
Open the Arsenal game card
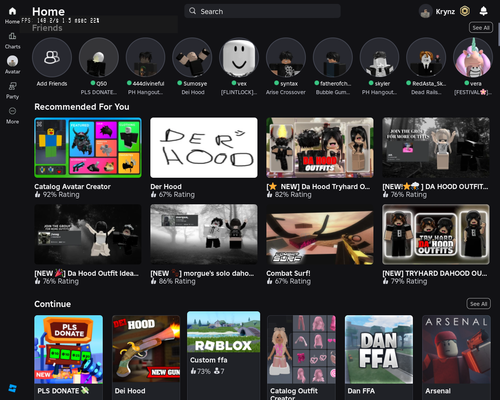[x=456, y=357]
